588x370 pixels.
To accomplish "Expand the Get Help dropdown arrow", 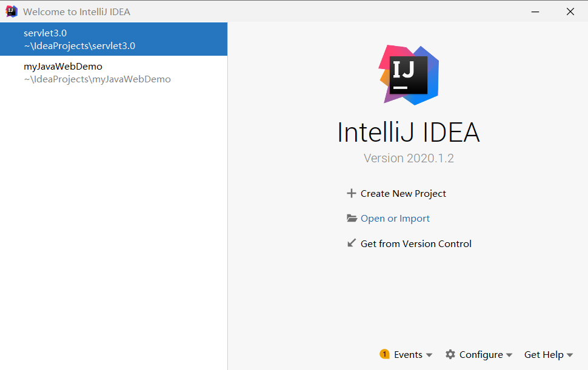I will pos(570,355).
